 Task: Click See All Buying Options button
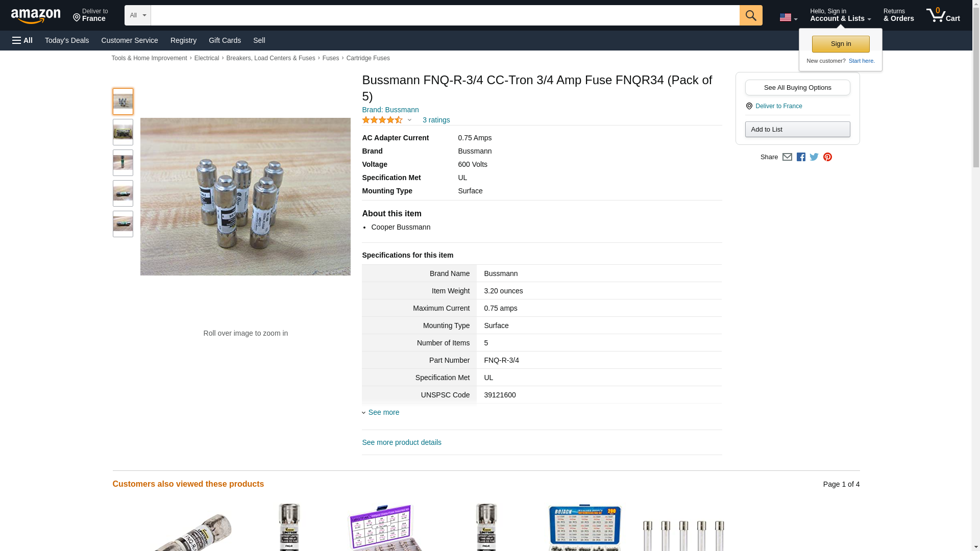(797, 87)
